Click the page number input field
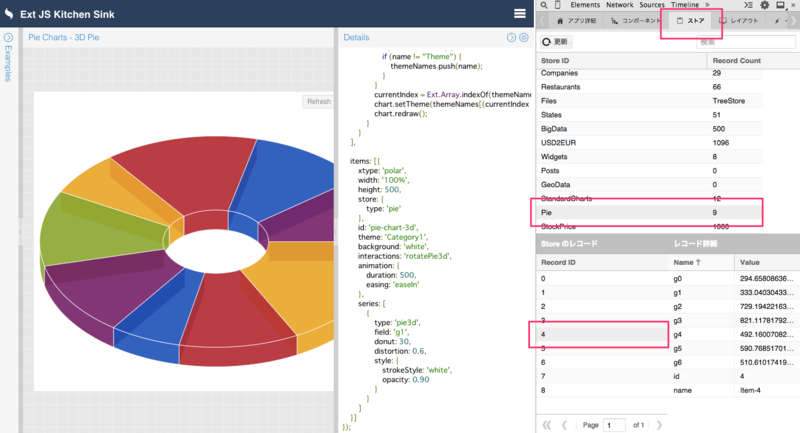 point(614,425)
